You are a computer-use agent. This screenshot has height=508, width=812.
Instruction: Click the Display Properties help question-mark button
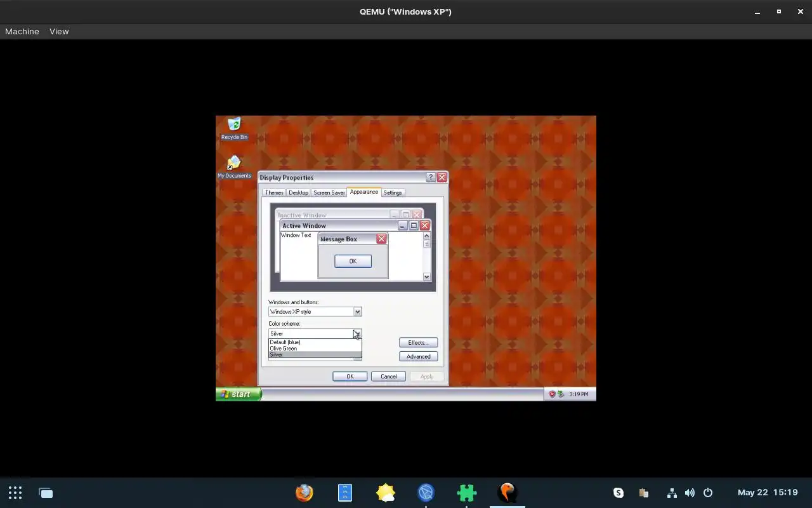pyautogui.click(x=431, y=177)
